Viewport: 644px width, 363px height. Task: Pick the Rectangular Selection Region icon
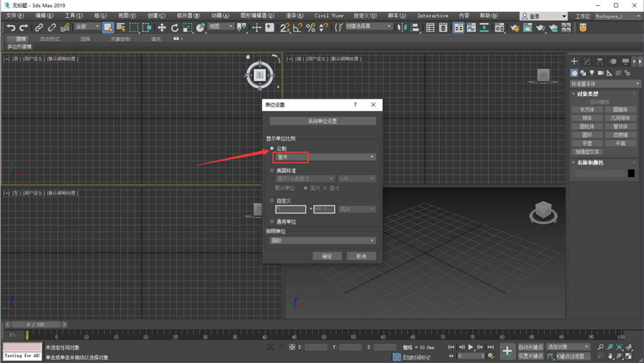click(x=134, y=27)
